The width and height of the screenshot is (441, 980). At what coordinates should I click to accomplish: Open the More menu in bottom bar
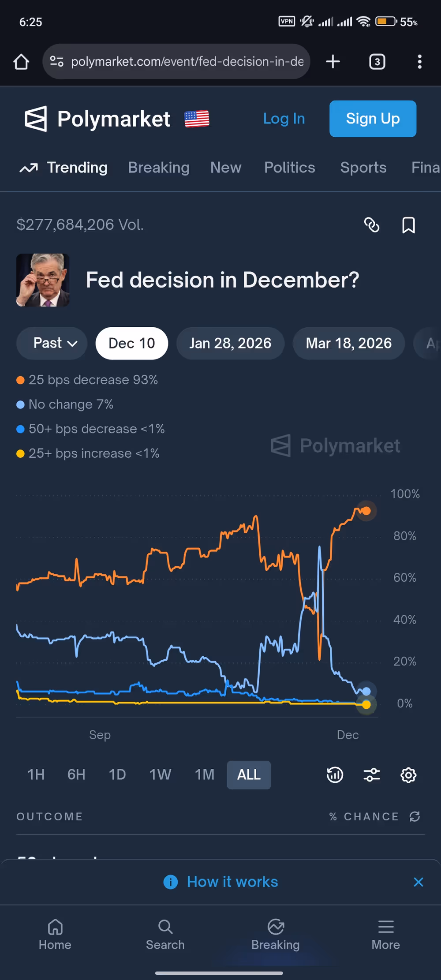click(x=385, y=934)
